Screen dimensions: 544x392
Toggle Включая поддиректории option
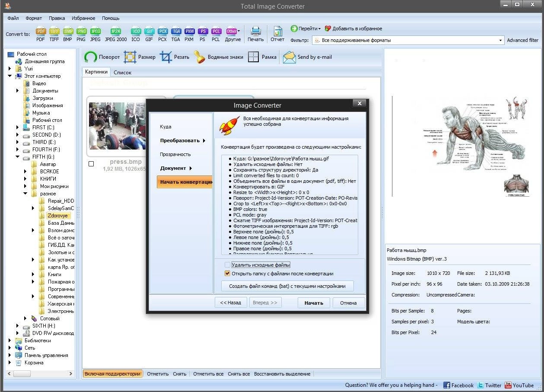click(113, 374)
